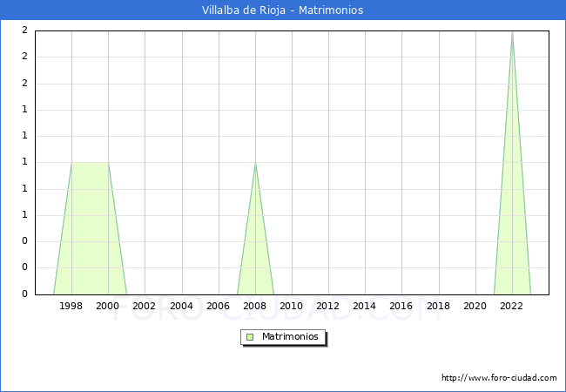566x392 pixels.
Task: Select the 2006 x-axis label
Action: click(x=218, y=306)
